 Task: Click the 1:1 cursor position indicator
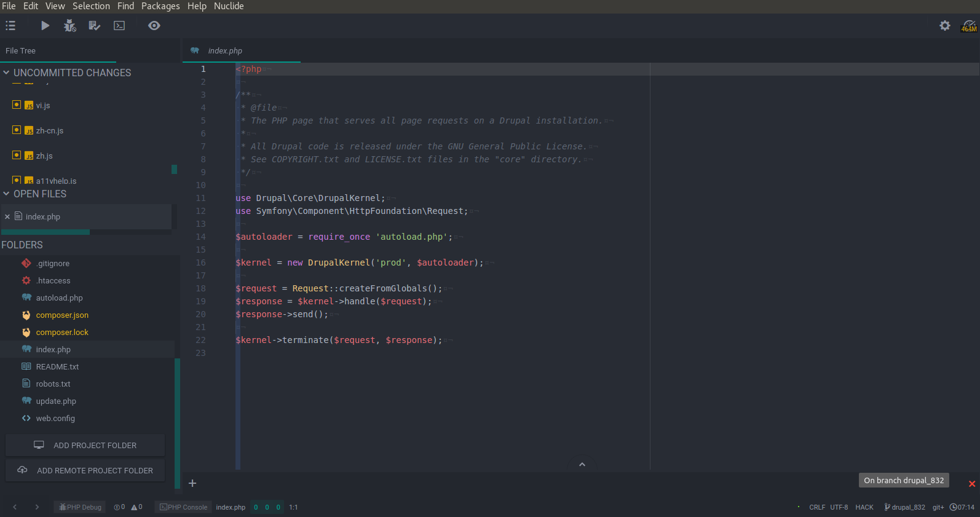pyautogui.click(x=293, y=507)
